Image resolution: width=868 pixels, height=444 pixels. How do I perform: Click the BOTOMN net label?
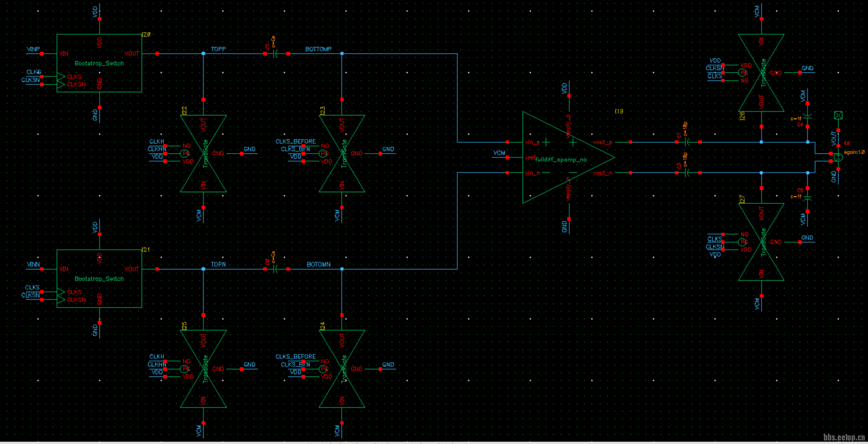point(319,265)
